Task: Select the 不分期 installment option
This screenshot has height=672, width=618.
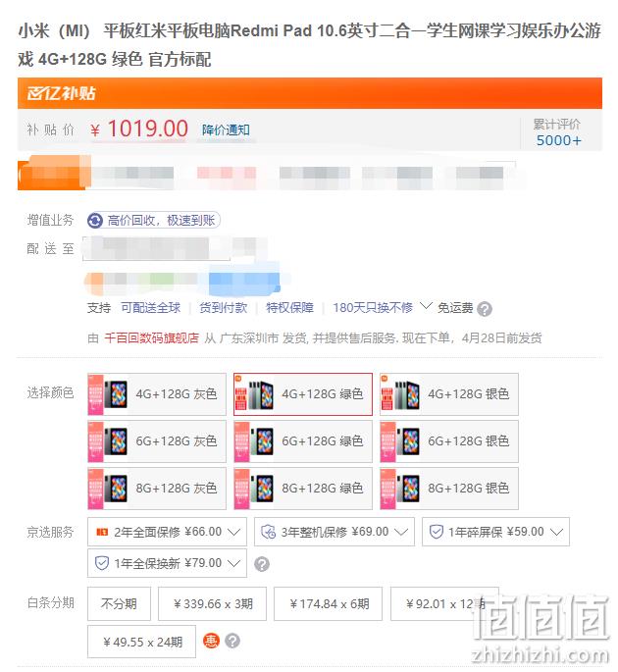Action: coord(119,604)
